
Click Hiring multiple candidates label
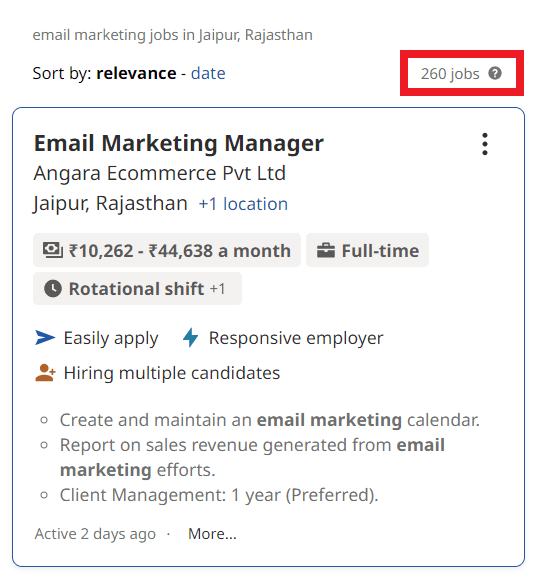[x=172, y=373]
